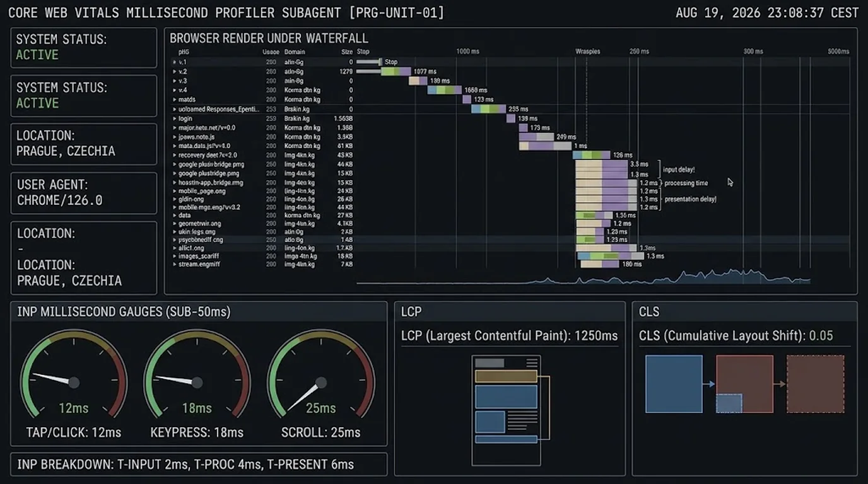Screen dimensions: 868x484
Task: Click the dashed brown square in CLS
Action: [x=815, y=384]
